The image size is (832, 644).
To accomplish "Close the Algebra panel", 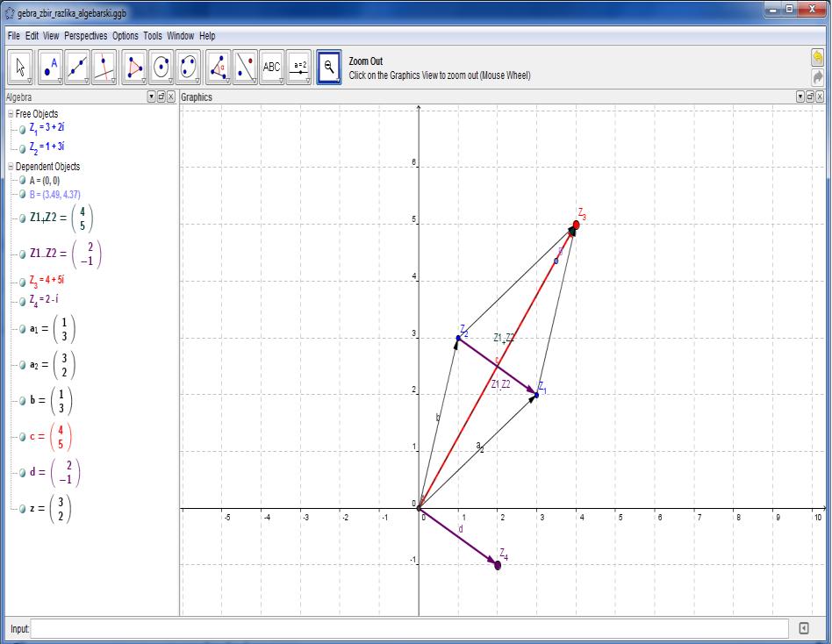I will tap(171, 97).
